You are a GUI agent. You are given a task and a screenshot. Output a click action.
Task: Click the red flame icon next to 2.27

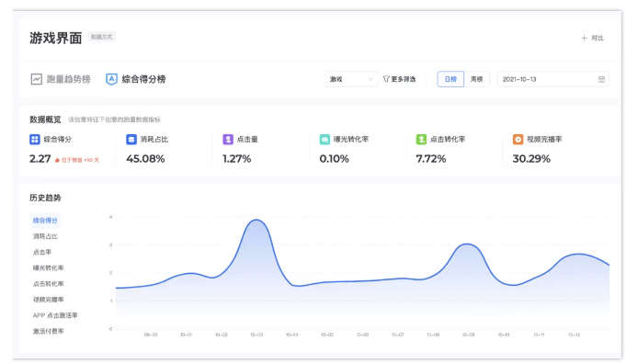pyautogui.click(x=57, y=160)
